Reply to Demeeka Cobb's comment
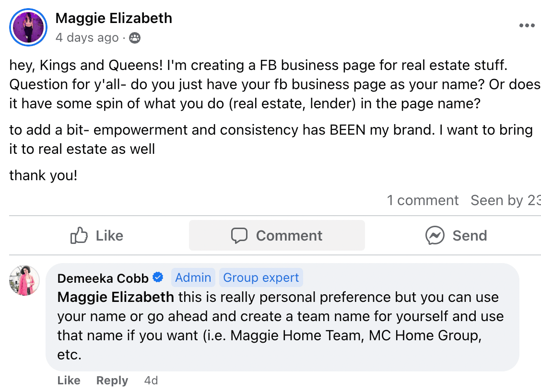 (x=112, y=380)
